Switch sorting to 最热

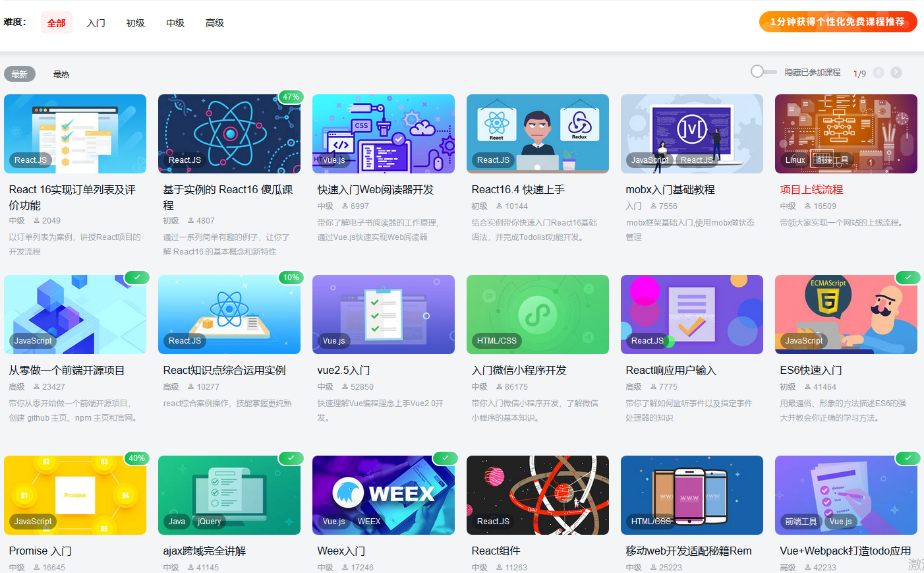[x=61, y=73]
